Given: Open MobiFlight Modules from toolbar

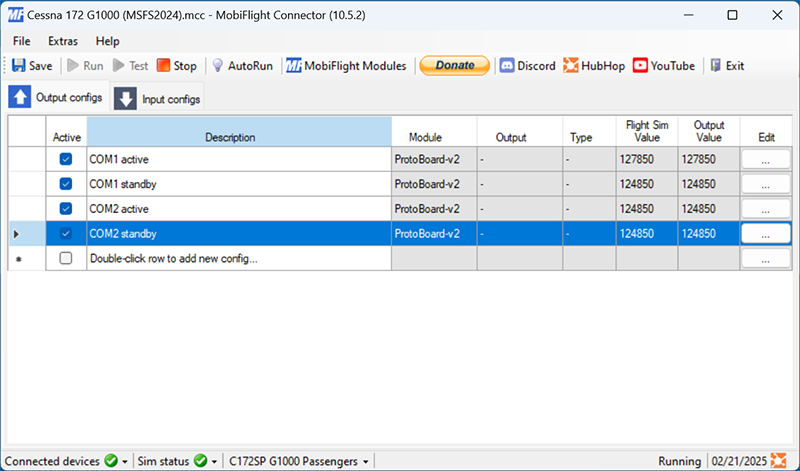Looking at the screenshot, I should pyautogui.click(x=346, y=66).
